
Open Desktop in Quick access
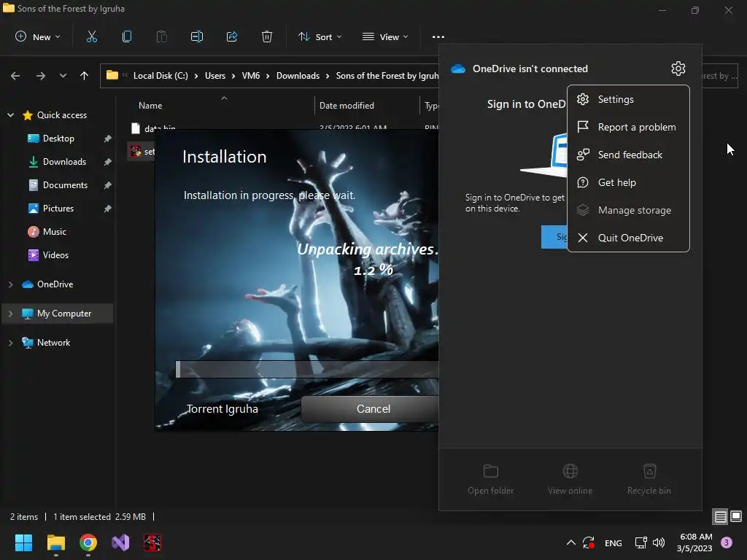58,139
